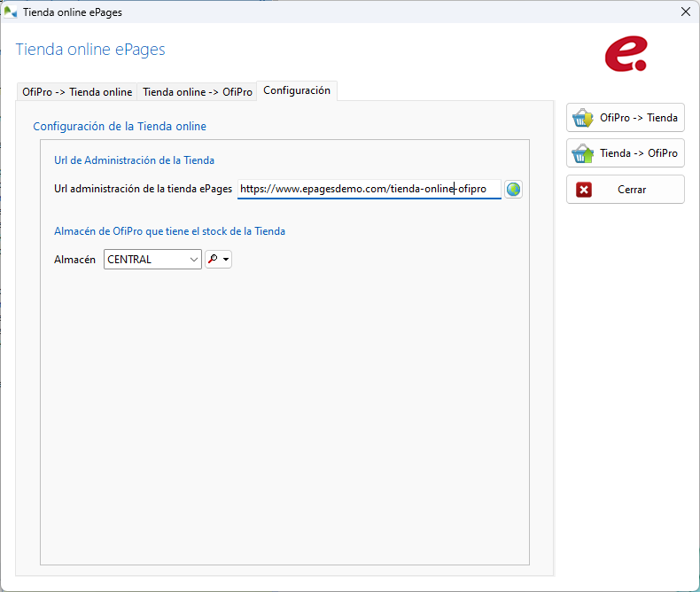This screenshot has height=592, width=700.
Task: Click the app icon in the title bar
Action: point(10,12)
